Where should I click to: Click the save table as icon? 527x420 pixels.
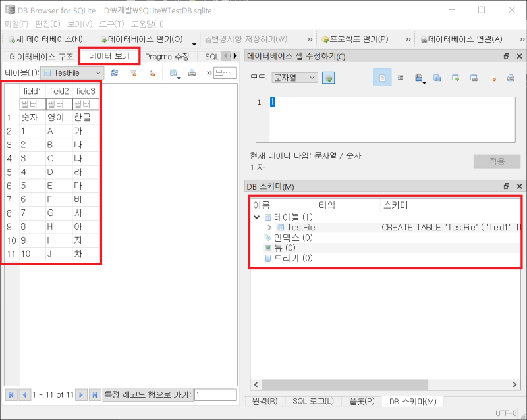(x=174, y=73)
